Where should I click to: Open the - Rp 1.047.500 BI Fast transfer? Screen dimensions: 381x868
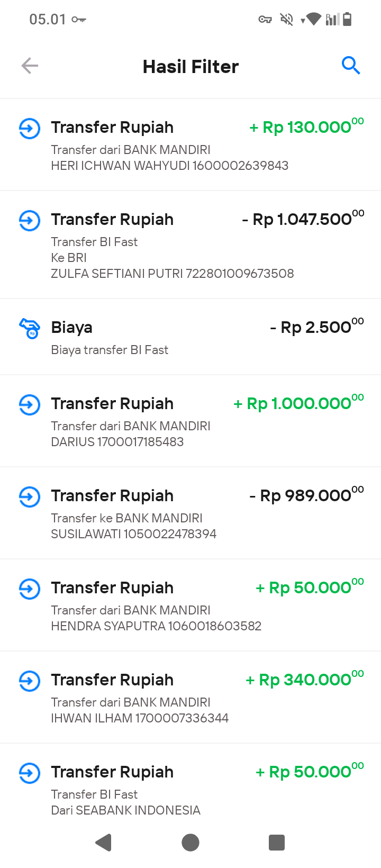coord(190,245)
